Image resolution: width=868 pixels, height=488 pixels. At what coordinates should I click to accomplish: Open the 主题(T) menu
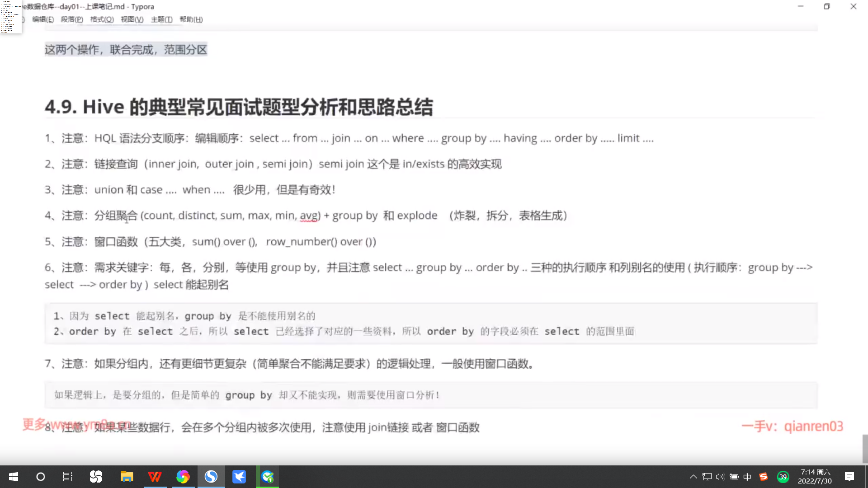(161, 19)
